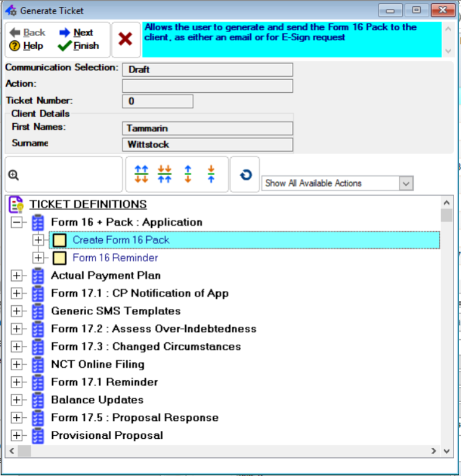Click the single collapse arrows icon
Image resolution: width=461 pixels, height=476 pixels.
211,174
